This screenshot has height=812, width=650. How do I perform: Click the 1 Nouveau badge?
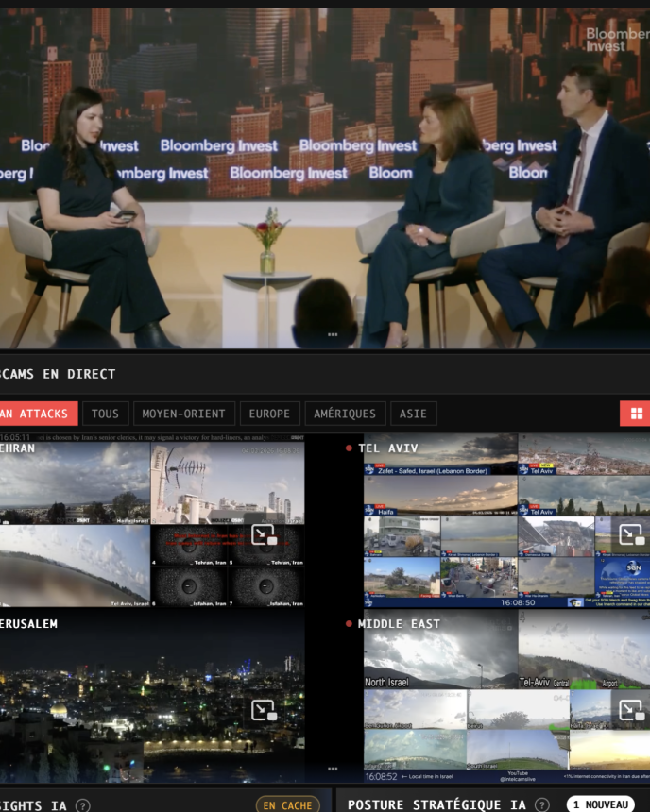click(x=601, y=804)
